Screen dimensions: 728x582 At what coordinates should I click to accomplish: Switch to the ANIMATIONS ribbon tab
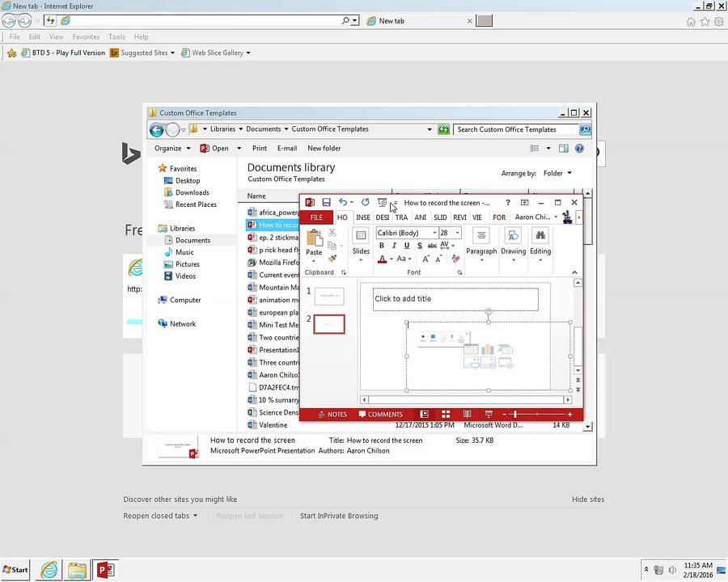tap(420, 217)
